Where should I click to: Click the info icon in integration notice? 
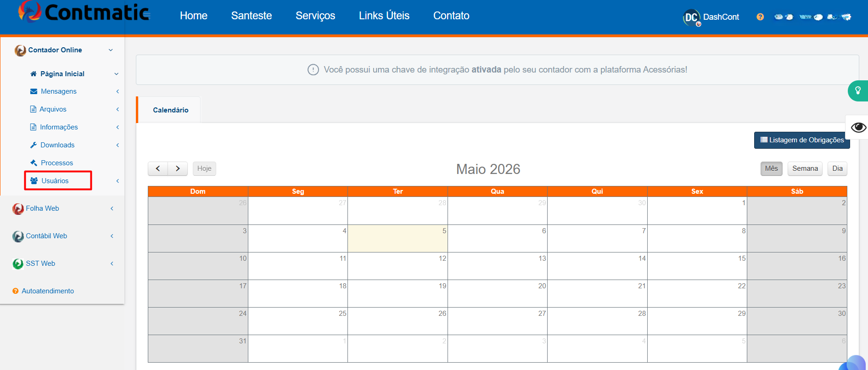(313, 70)
